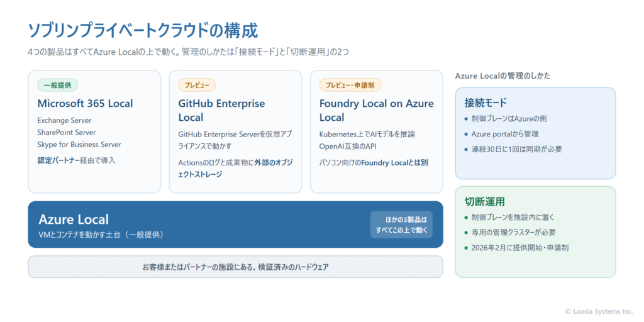Click the VMとコンテナを動かす土台 subtitle
This screenshot has height=322, width=644.
(101, 235)
